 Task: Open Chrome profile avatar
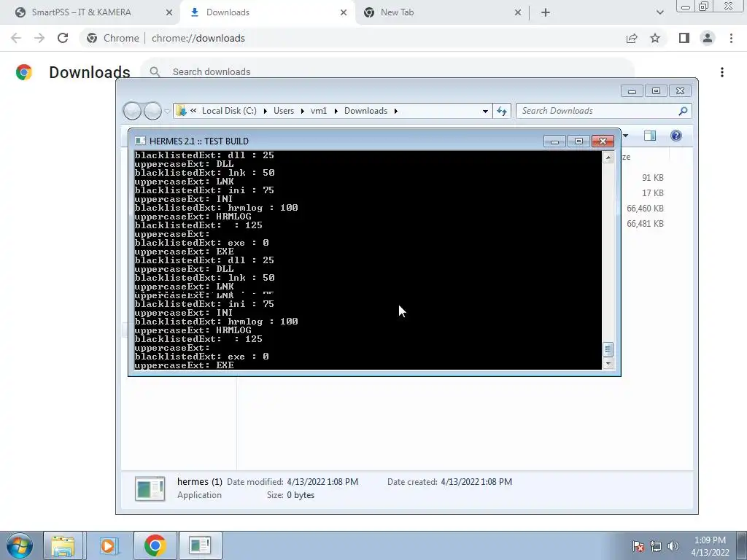708,38
